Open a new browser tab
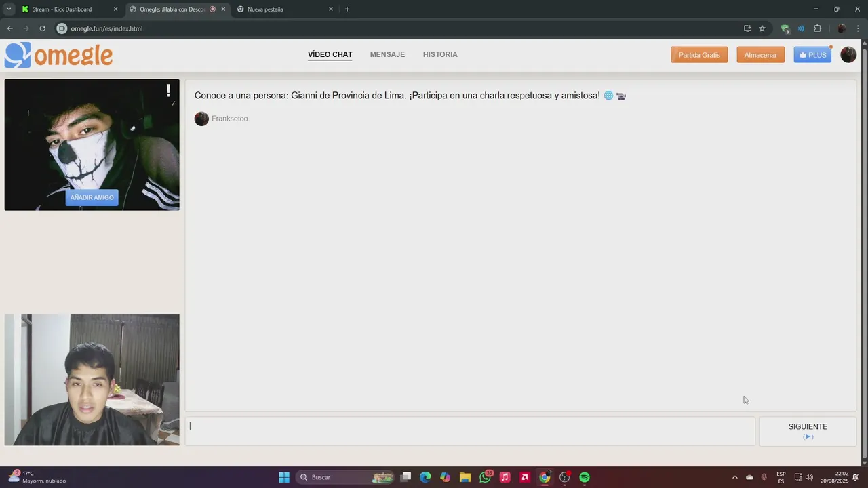 347,9
